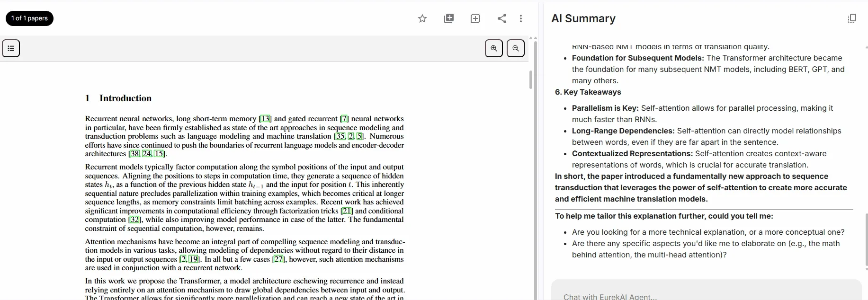This screenshot has width=868, height=300.
Task: Toggle the document outline list panel
Action: pos(11,48)
